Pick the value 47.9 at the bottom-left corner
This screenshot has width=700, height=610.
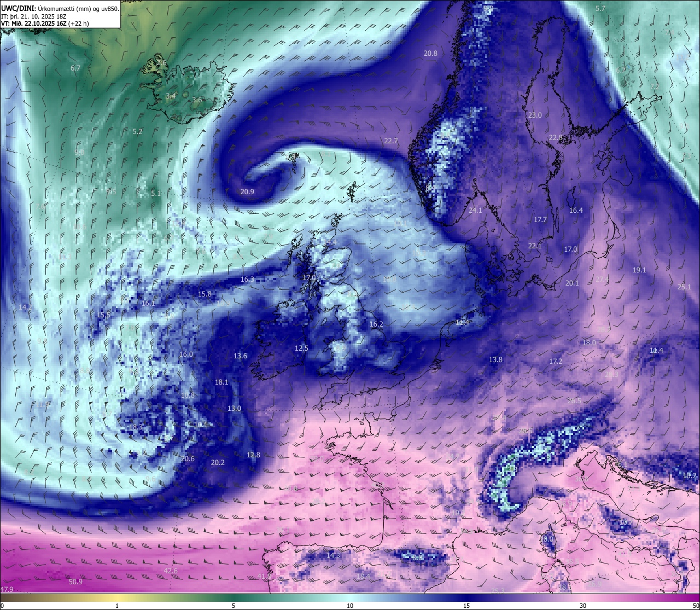coord(7,590)
